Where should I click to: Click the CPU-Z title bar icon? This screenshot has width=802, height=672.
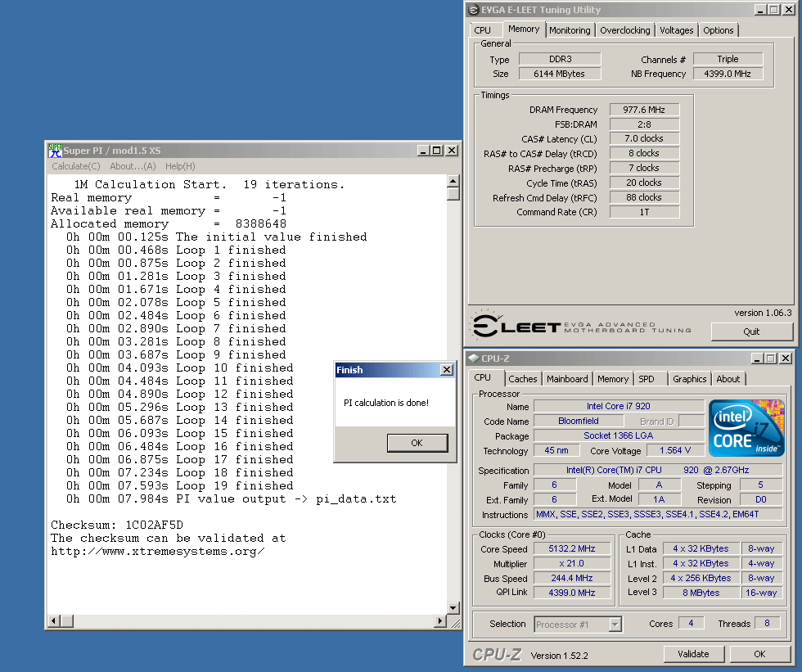pos(474,359)
